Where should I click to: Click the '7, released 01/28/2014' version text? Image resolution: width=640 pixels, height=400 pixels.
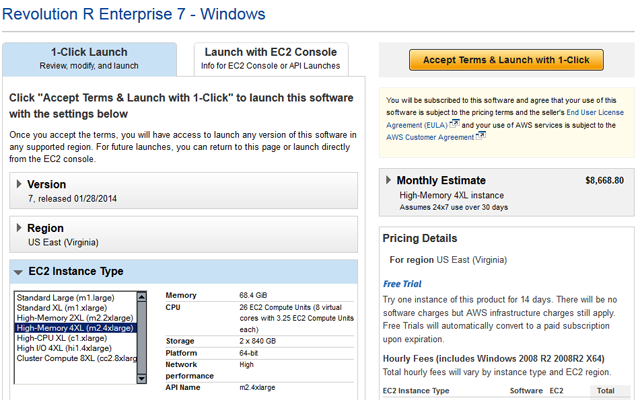pyautogui.click(x=72, y=199)
